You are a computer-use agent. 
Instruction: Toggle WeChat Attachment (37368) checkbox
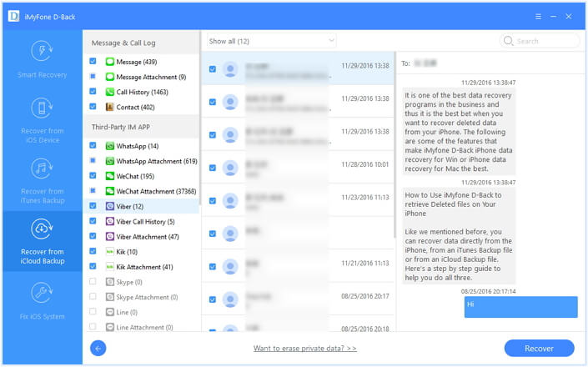pos(93,191)
